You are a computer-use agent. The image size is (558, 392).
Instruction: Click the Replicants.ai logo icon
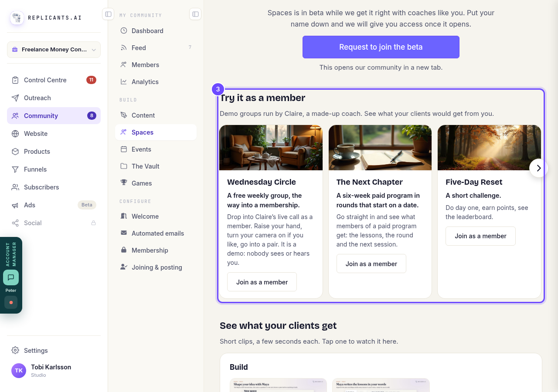coord(17,18)
